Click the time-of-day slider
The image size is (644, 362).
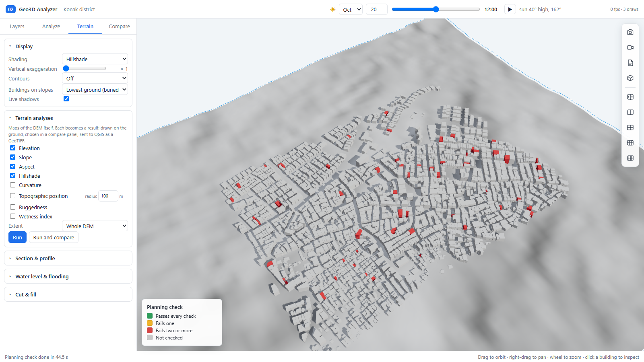click(436, 9)
